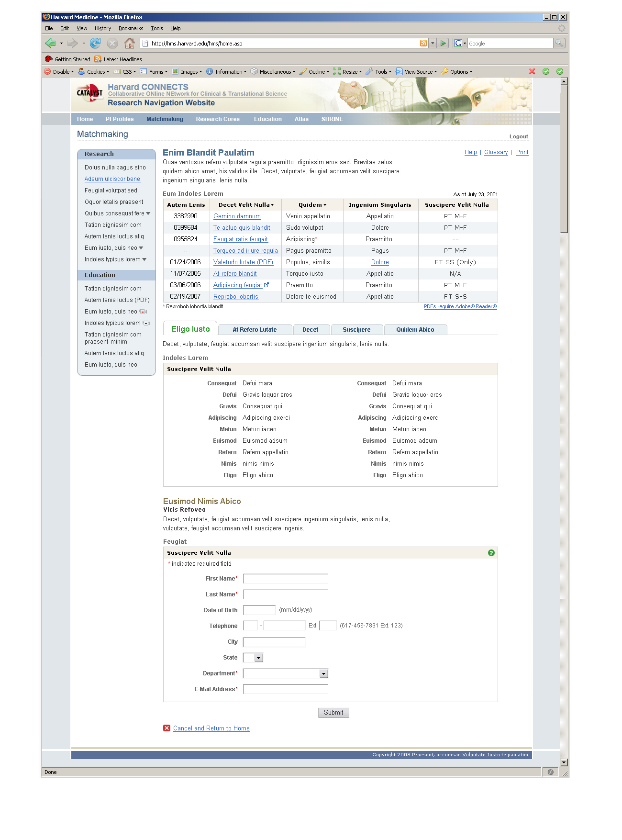Go to the browser home page icon
Image resolution: width=622 pixels, height=840 pixels.
coord(129,44)
